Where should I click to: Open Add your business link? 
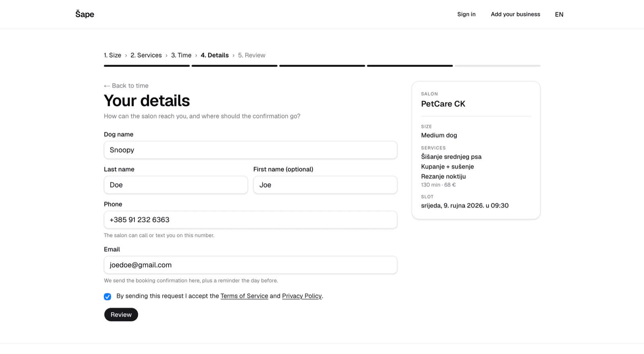(x=515, y=14)
